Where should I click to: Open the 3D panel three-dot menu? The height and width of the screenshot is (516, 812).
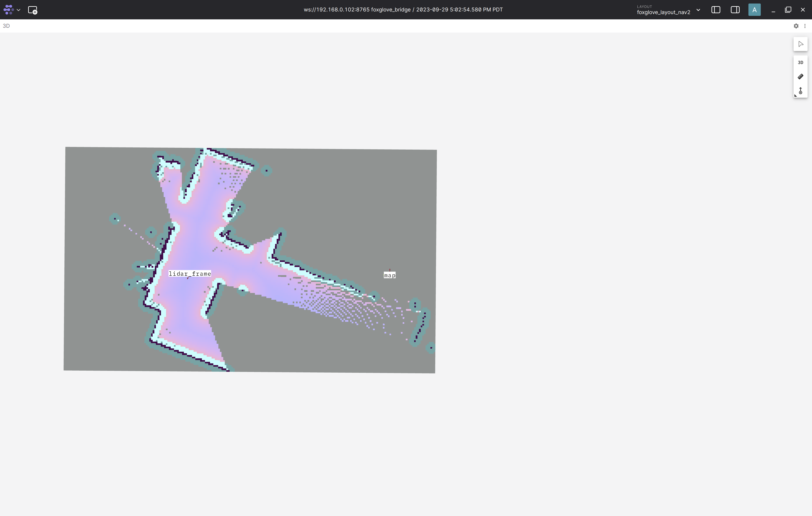tap(805, 26)
